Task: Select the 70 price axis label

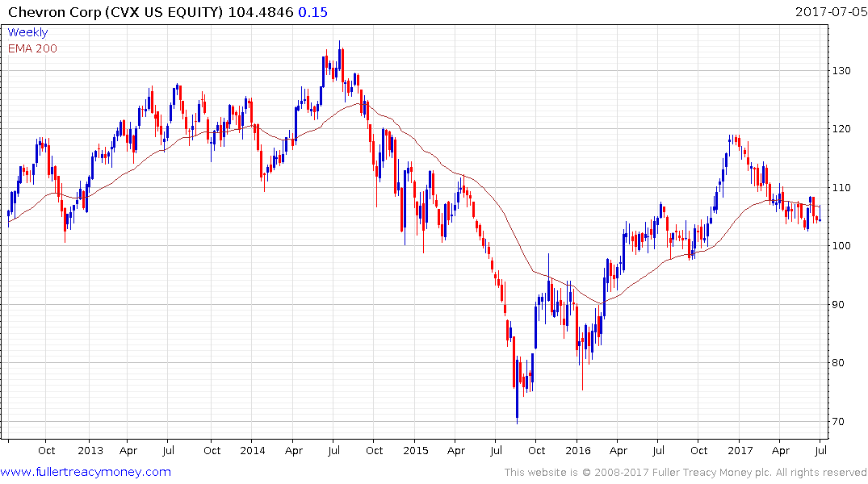Action: pyautogui.click(x=839, y=422)
